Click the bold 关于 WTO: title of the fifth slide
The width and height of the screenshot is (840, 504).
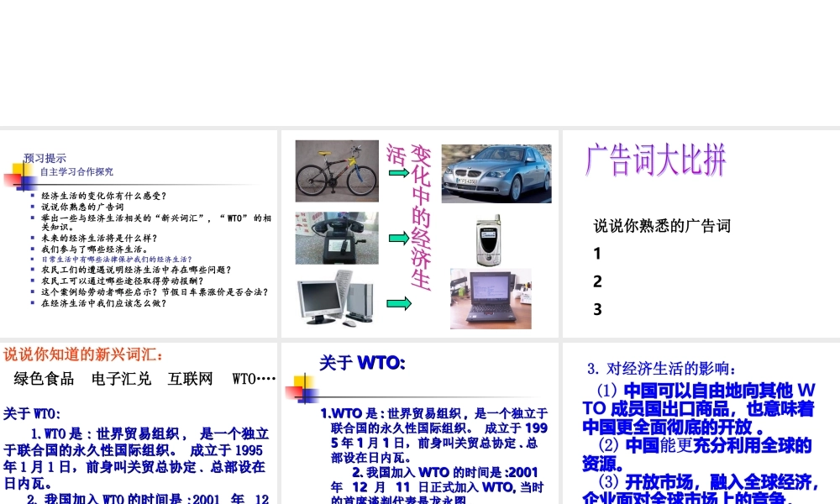coord(362,363)
